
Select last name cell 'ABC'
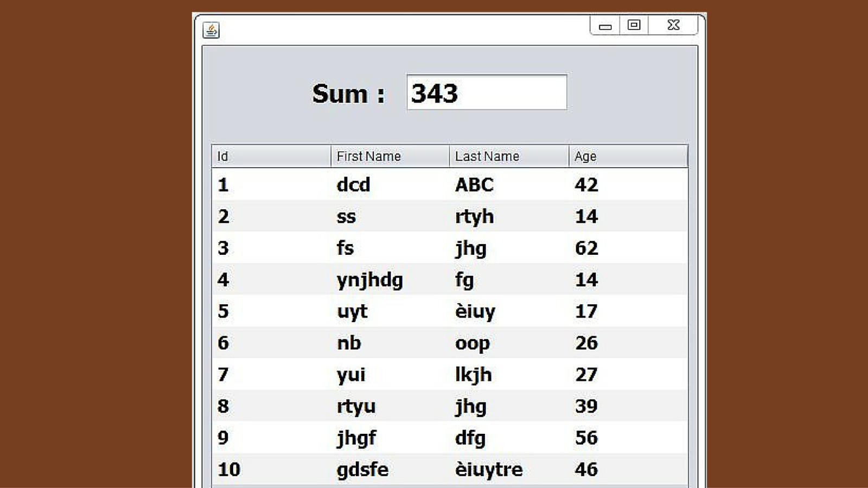pos(509,184)
